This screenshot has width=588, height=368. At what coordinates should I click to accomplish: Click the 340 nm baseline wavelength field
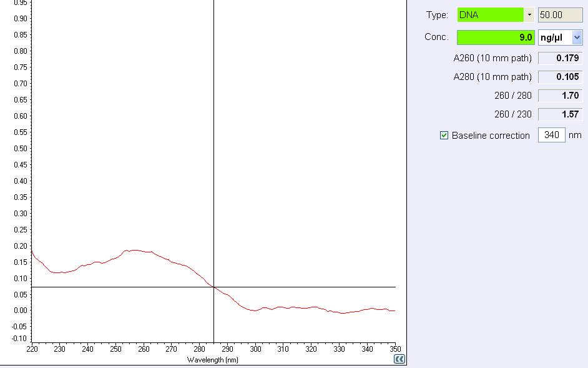(x=551, y=135)
